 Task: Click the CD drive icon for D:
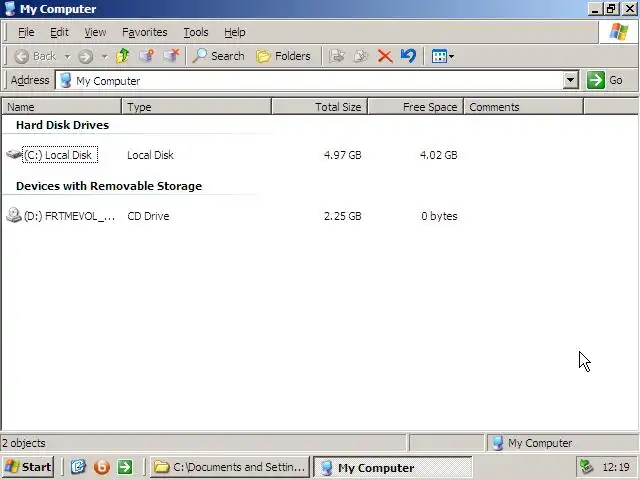click(x=13, y=215)
